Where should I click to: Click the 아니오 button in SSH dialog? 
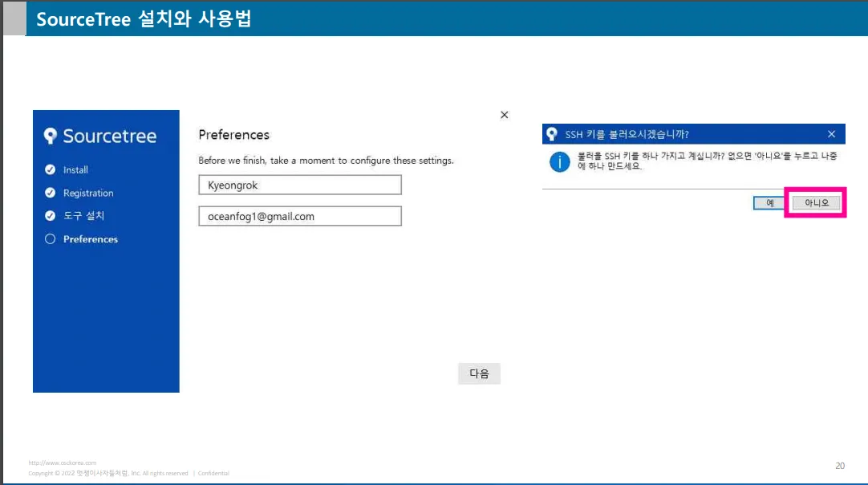(817, 203)
